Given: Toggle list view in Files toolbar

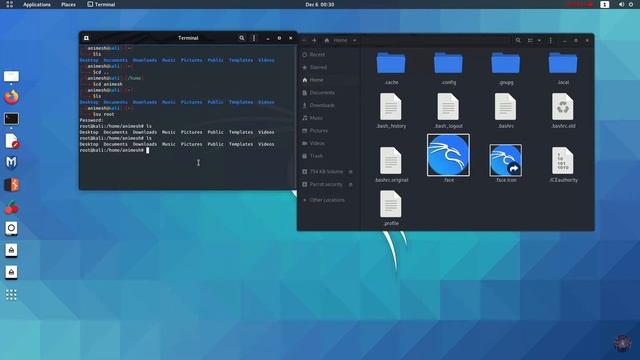Looking at the screenshot, I should click(x=530, y=40).
